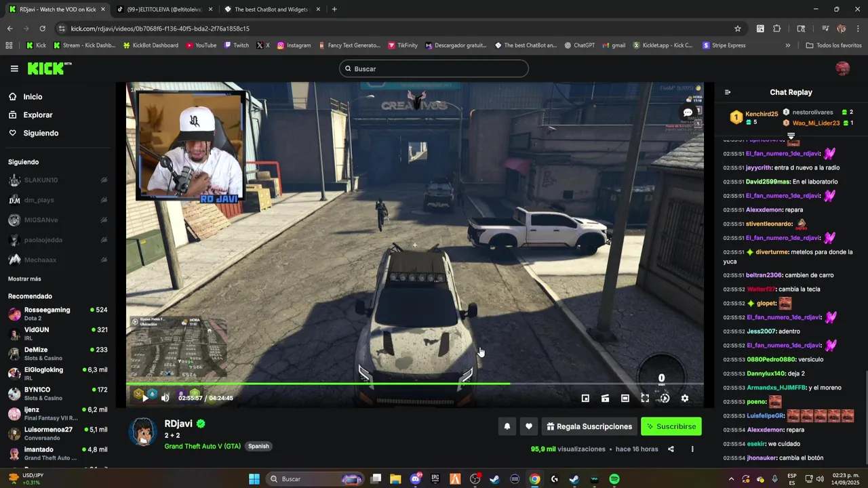
Task: Go back to previous page
Action: coord(9,28)
